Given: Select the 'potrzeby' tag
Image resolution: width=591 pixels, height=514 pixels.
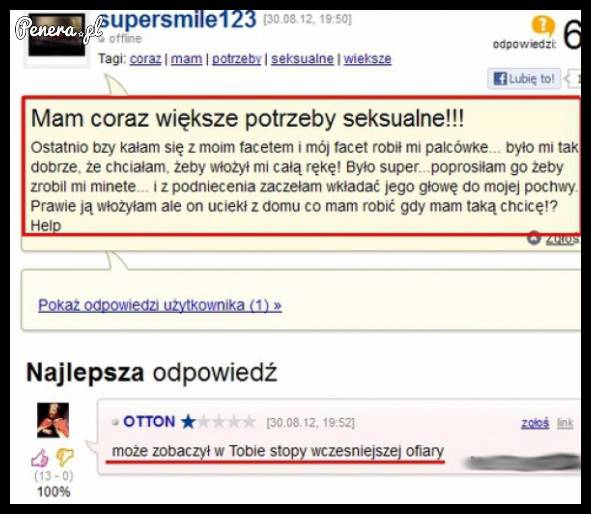Looking at the screenshot, I should pos(237,59).
